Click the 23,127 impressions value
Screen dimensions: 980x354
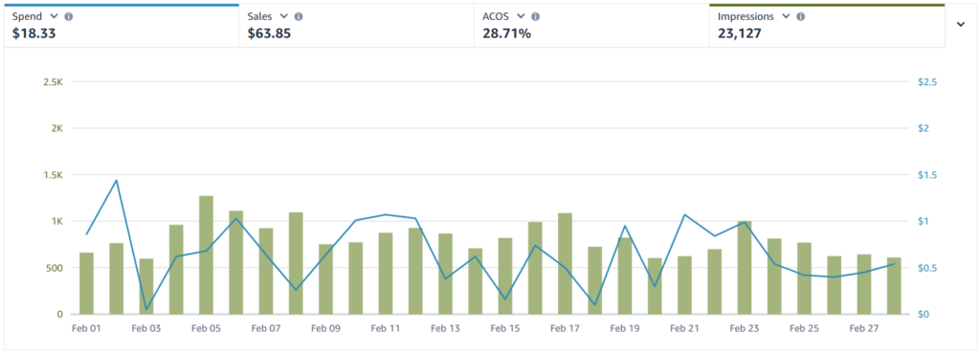click(x=740, y=33)
